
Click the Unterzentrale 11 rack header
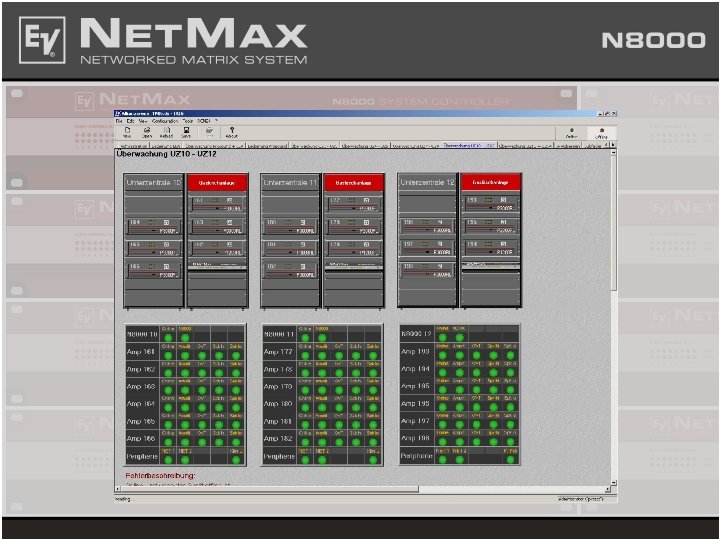point(290,182)
